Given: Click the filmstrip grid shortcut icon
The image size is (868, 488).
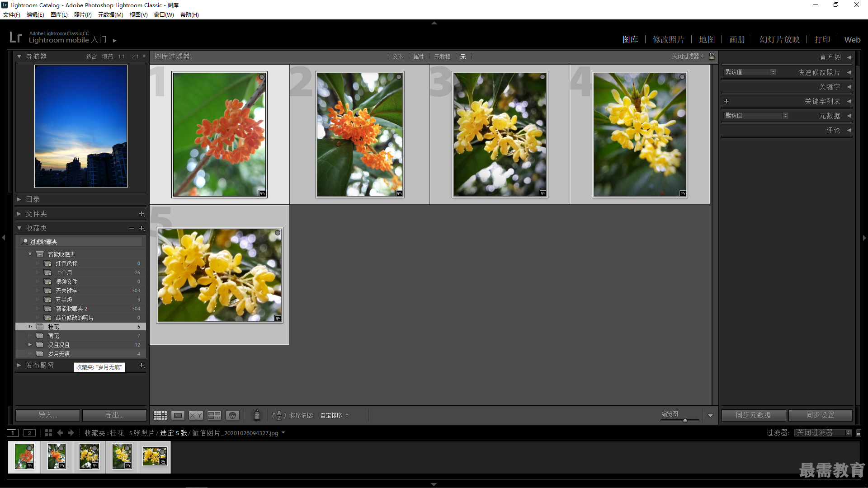Looking at the screenshot, I should (48, 433).
